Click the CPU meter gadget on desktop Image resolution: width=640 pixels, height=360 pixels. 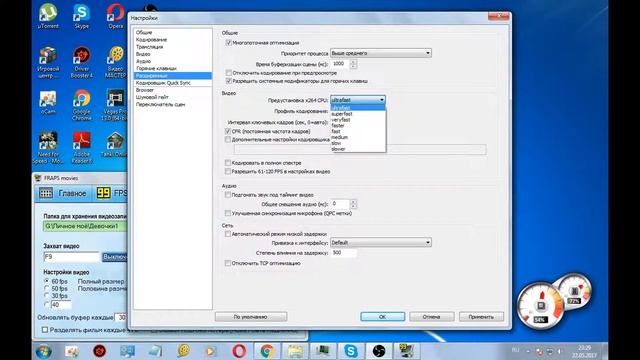pos(541,305)
